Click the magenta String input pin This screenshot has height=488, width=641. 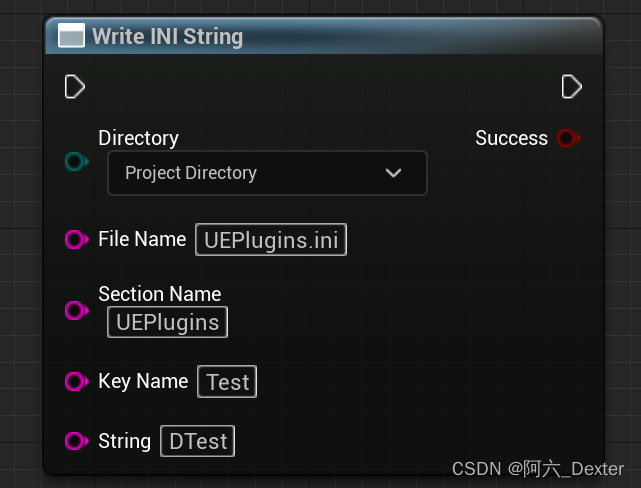[x=76, y=441]
